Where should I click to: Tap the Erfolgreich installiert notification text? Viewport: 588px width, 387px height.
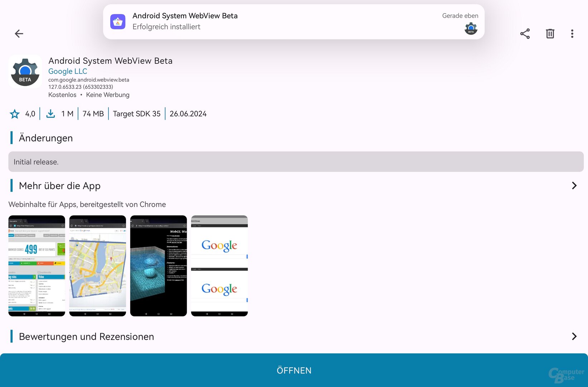click(166, 27)
